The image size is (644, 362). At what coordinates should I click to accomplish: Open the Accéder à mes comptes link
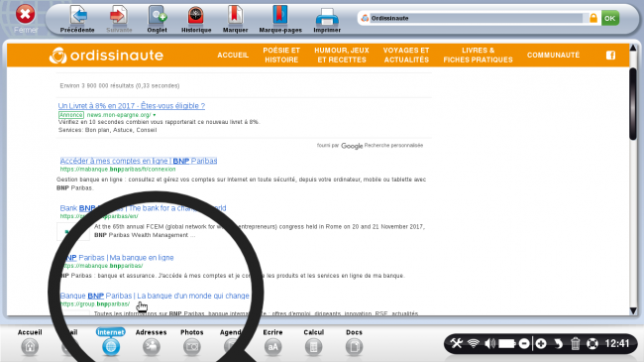click(139, 161)
